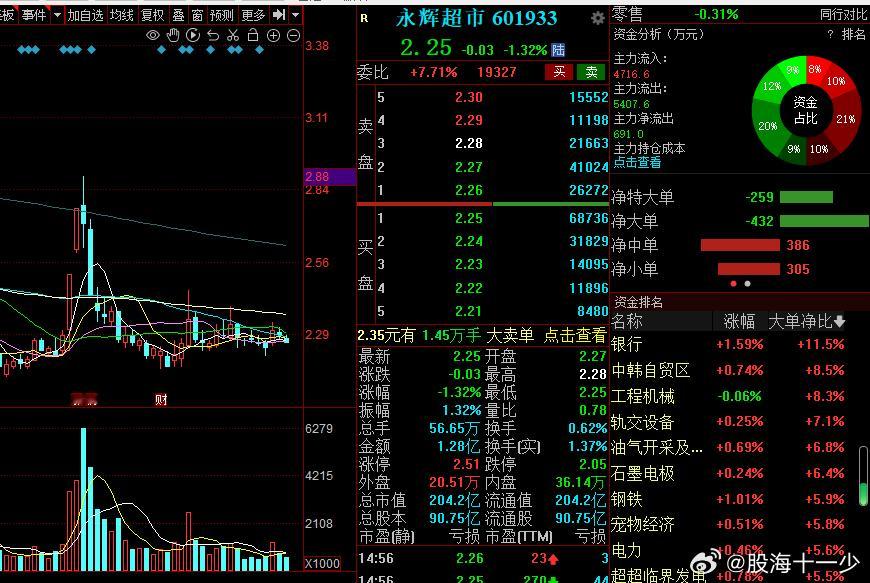Open 同行对比 peer comparison
This screenshot has width=870, height=583.
click(x=843, y=14)
